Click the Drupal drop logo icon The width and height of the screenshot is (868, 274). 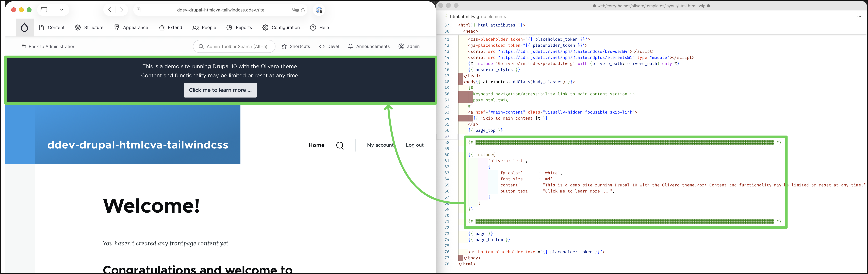[x=24, y=28]
